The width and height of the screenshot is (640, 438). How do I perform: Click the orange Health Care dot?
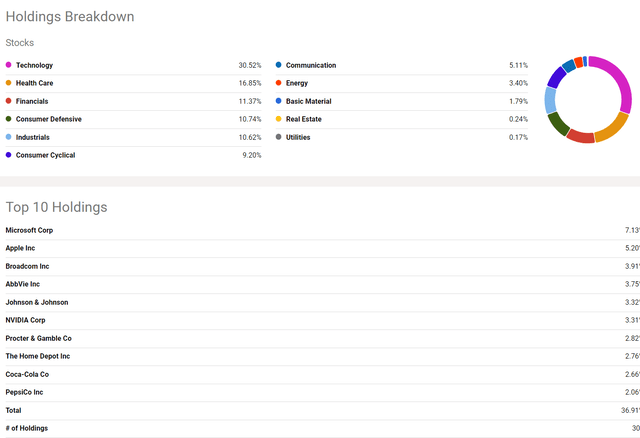[x=8, y=83]
